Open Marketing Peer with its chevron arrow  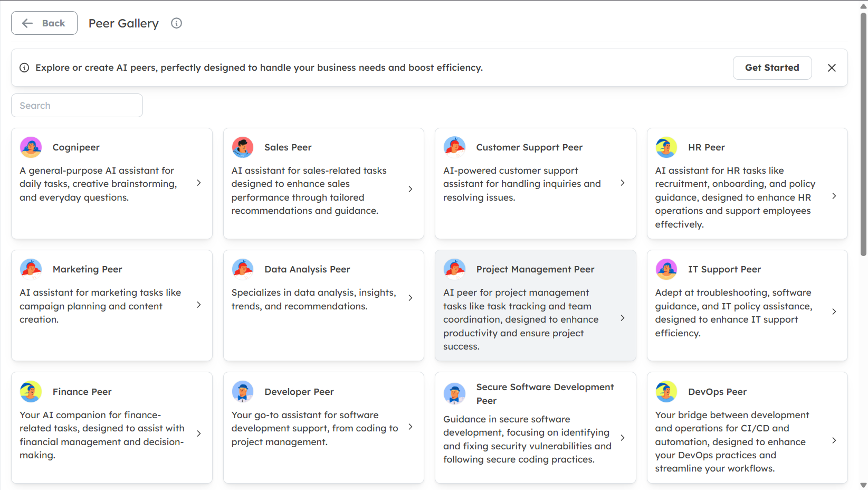point(199,305)
